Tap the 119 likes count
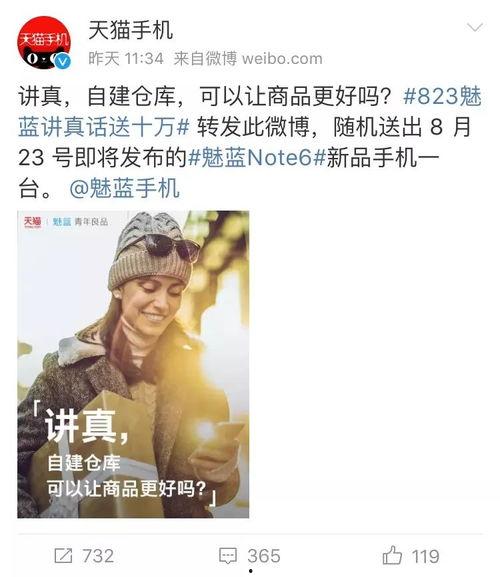500x577 pixels. tap(425, 556)
